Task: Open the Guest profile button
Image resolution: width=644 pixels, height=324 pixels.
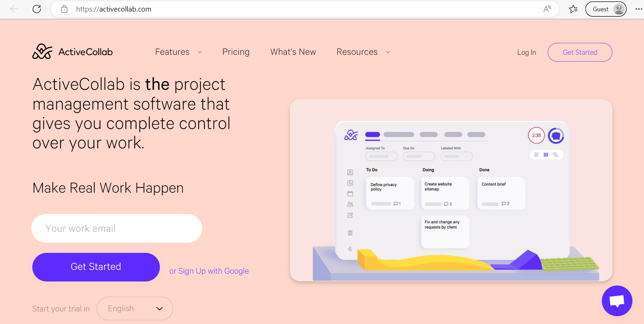Action: 606,9
